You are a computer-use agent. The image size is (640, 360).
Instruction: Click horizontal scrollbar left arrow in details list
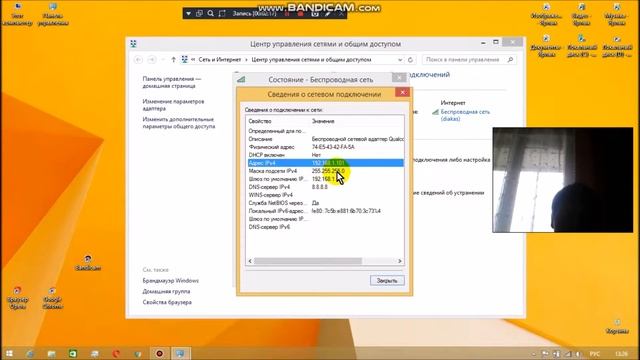[250, 261]
